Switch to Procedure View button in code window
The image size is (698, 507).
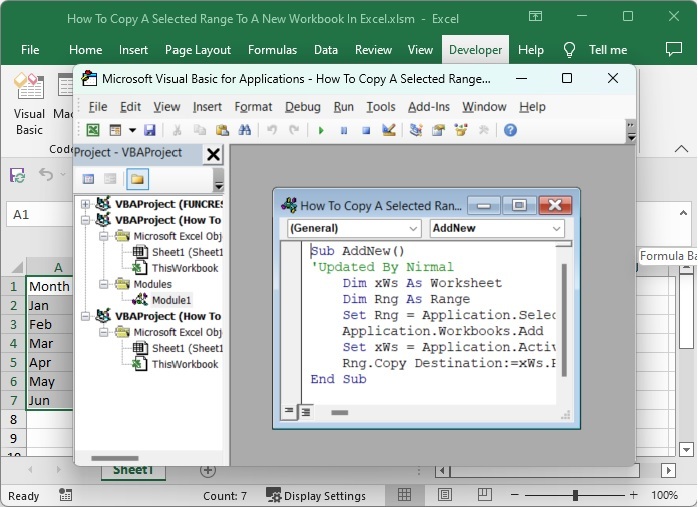tap(289, 412)
